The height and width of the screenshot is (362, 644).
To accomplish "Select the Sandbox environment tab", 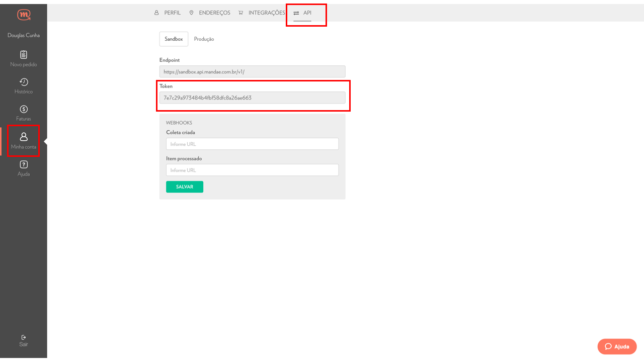I will pos(174,39).
